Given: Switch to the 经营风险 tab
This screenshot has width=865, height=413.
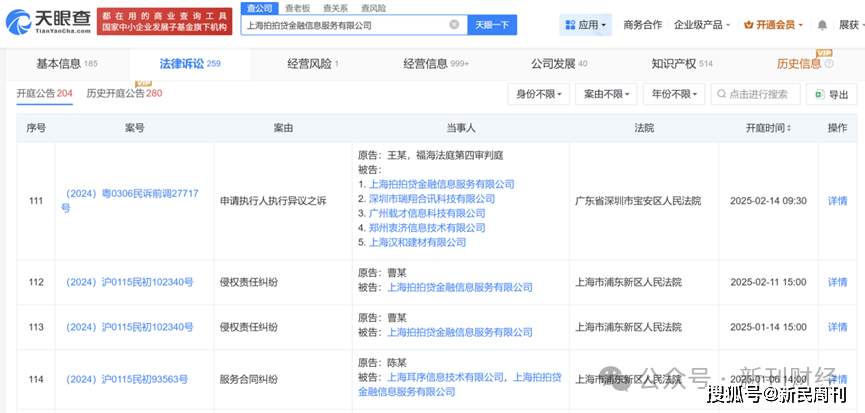Looking at the screenshot, I should pos(312,64).
